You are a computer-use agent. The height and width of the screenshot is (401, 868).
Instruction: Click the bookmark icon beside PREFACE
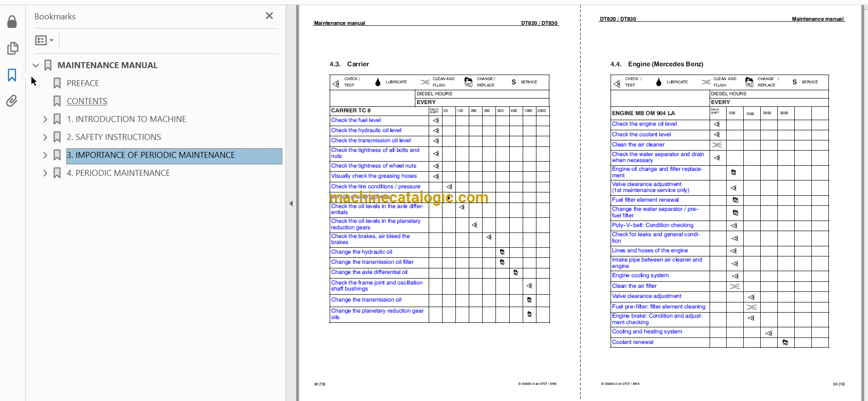point(57,83)
